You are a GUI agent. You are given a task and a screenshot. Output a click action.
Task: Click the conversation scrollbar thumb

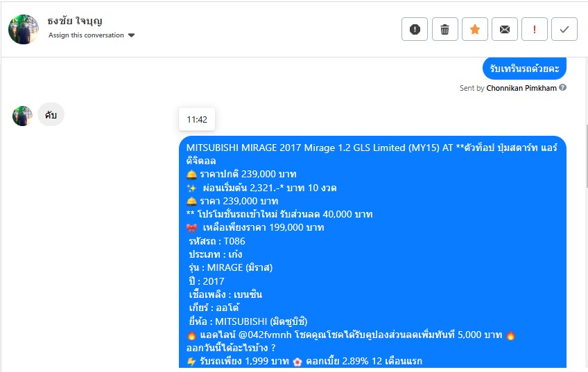point(586,157)
